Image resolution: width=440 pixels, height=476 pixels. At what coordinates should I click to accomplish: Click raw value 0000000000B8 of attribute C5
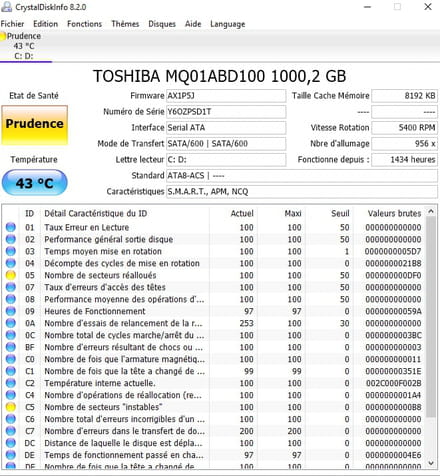(393, 407)
